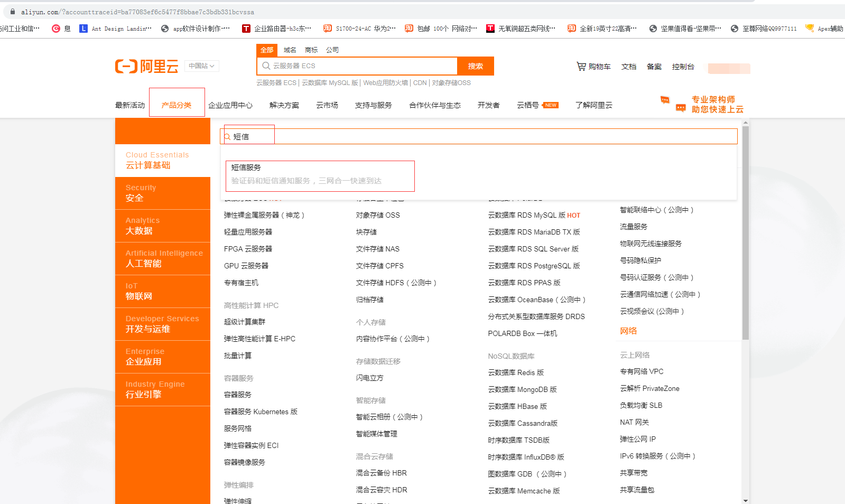
Task: Select the 人工智能 category
Action: click(x=163, y=259)
